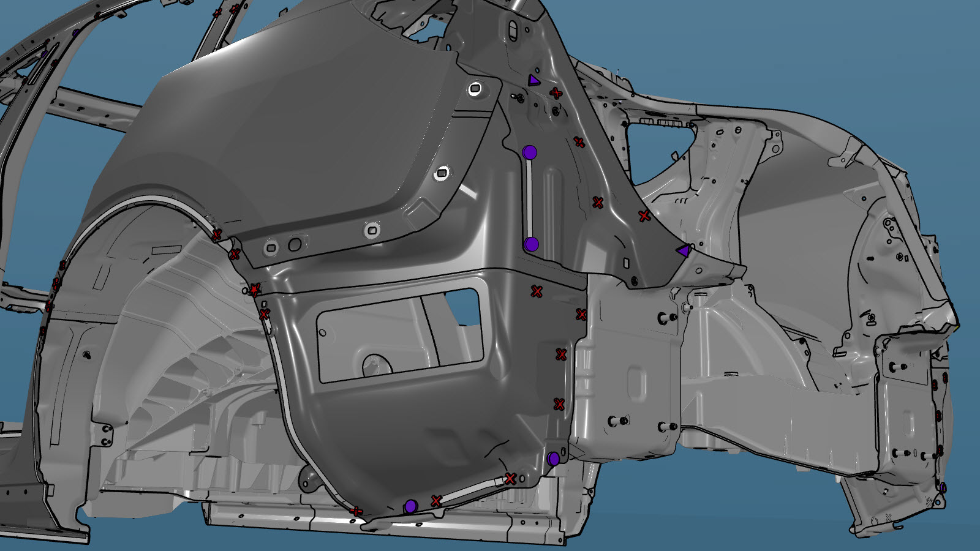This screenshot has height=551, width=980.
Task: Pick the red star marker at wheel arch junction
Action: click(x=254, y=290)
